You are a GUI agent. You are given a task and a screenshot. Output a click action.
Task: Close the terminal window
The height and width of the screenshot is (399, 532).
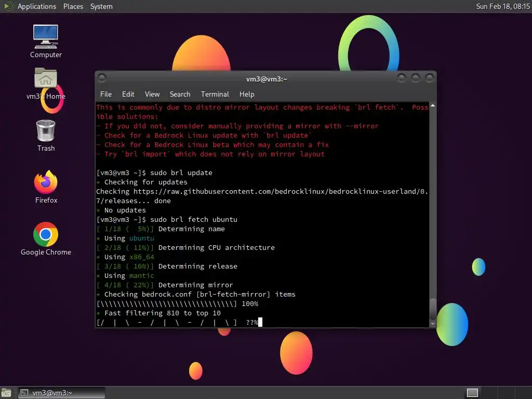point(429,78)
